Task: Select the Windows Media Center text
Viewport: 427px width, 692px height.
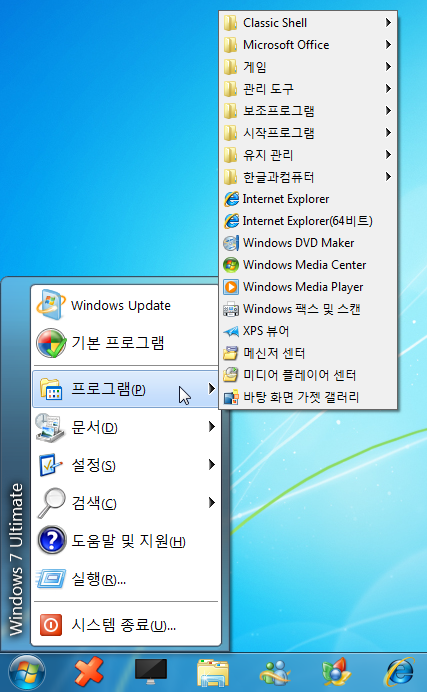Action: 304,265
